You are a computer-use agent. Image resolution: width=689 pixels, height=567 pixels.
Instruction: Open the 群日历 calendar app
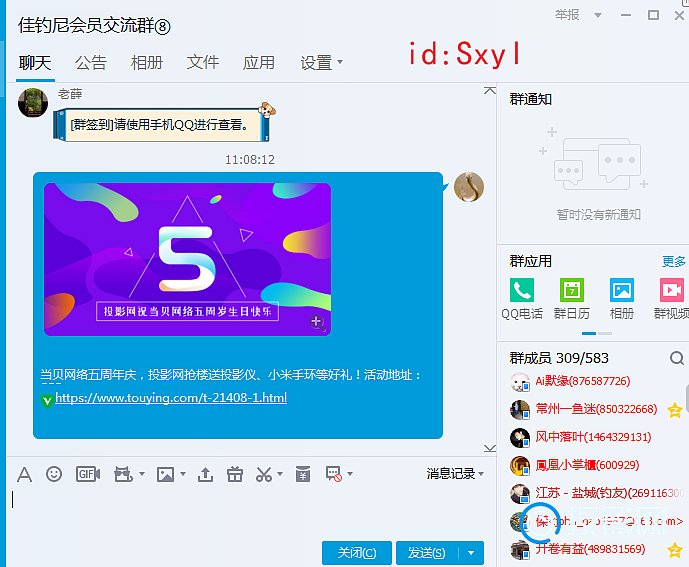click(x=572, y=299)
